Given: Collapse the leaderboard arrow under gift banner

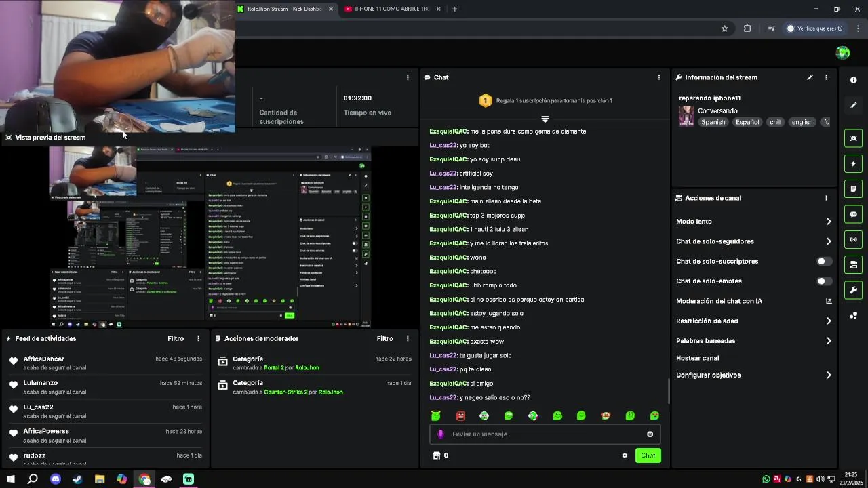Looking at the screenshot, I should 545,119.
